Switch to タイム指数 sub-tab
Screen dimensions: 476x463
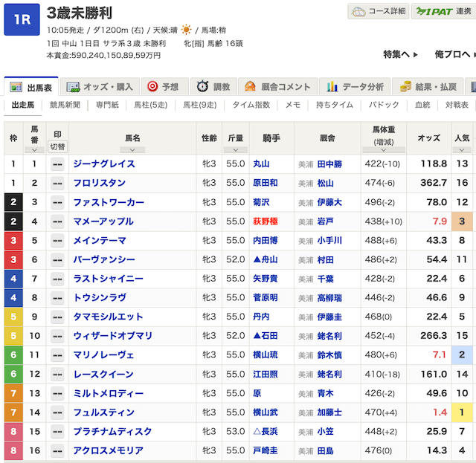click(x=251, y=106)
